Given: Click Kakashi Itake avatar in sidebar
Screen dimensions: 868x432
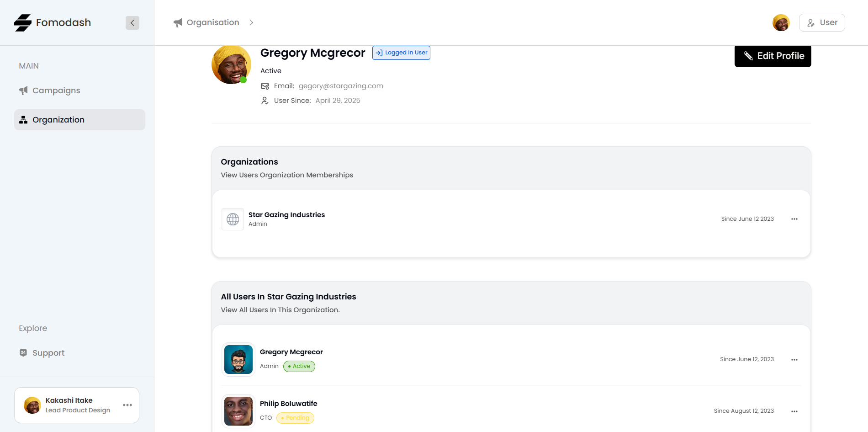Looking at the screenshot, I should [32, 405].
